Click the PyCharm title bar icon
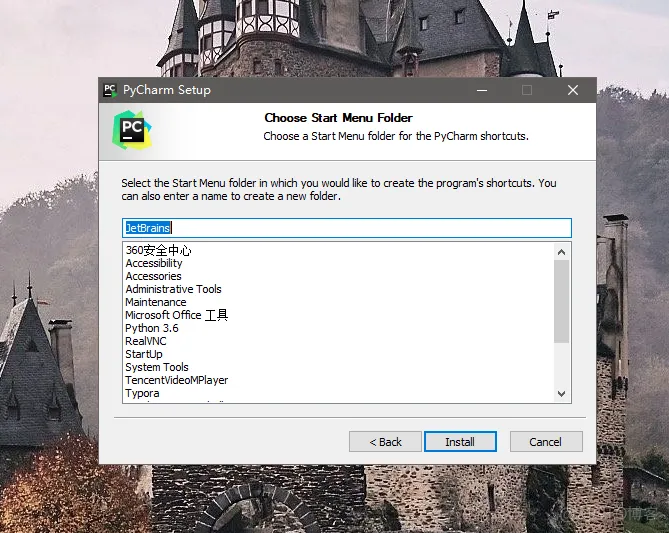 coord(110,90)
